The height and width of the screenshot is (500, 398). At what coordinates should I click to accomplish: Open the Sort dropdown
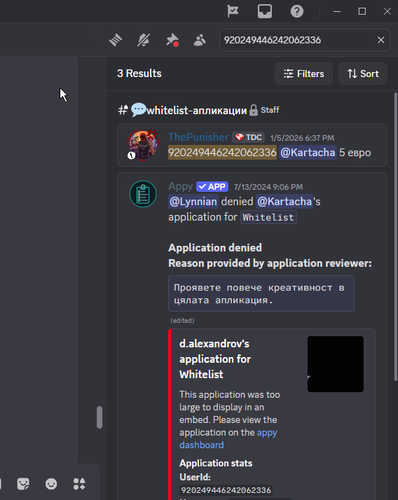363,74
